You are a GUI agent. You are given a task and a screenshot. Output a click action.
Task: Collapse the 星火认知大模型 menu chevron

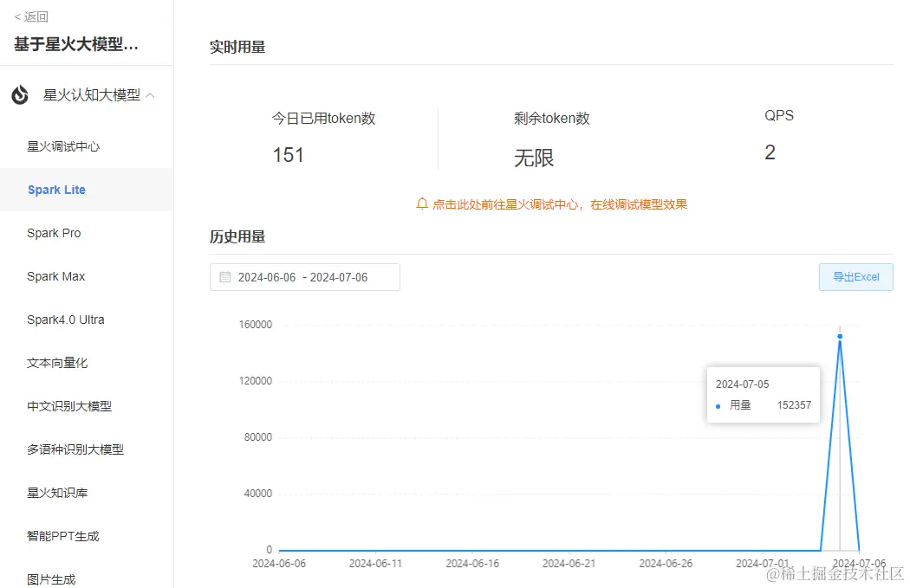[150, 95]
